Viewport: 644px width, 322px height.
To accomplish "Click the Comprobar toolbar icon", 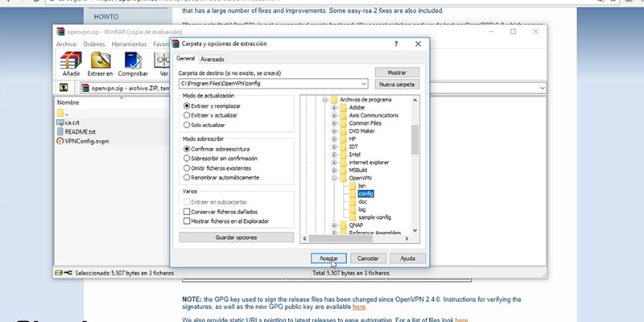I will [x=133, y=60].
